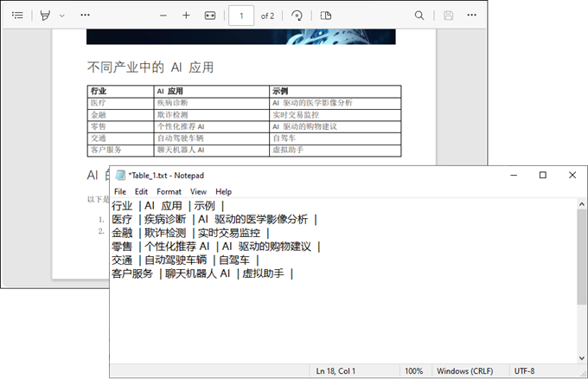Rotate the PDF page
This screenshot has width=588, height=379.
coord(297,16)
